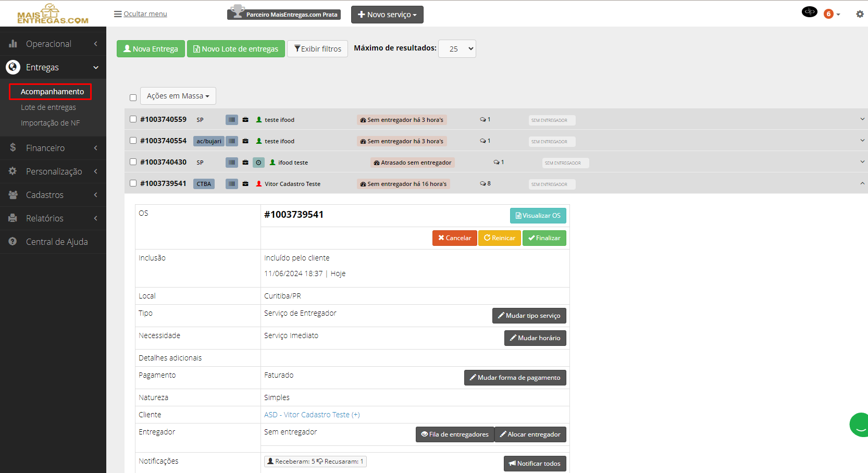
Task: Click the barcode icon on order #1003739541
Action: pos(232,184)
